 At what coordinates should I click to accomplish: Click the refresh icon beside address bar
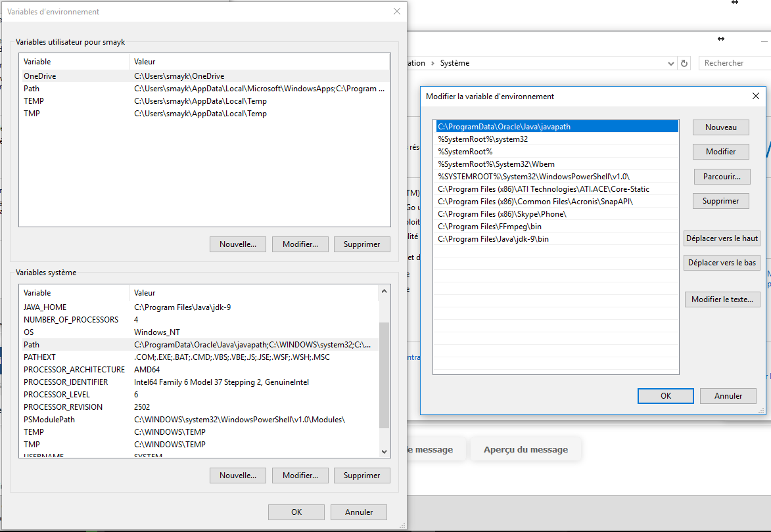coord(684,64)
